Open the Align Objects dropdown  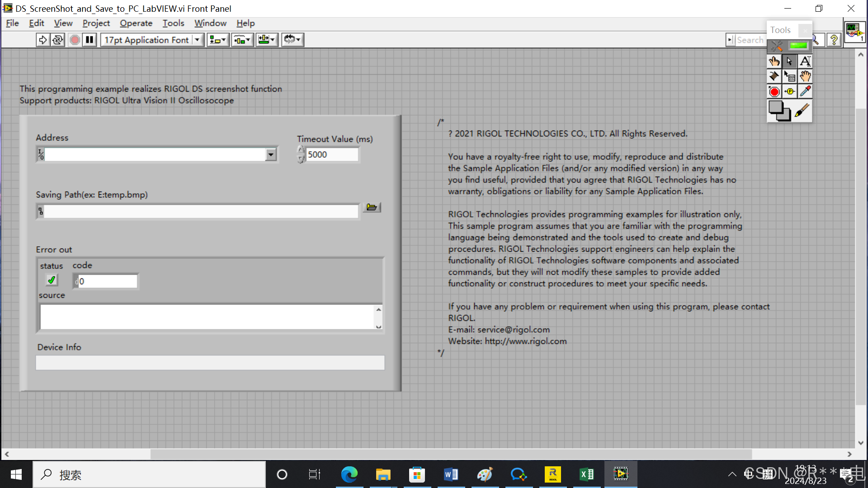point(218,40)
